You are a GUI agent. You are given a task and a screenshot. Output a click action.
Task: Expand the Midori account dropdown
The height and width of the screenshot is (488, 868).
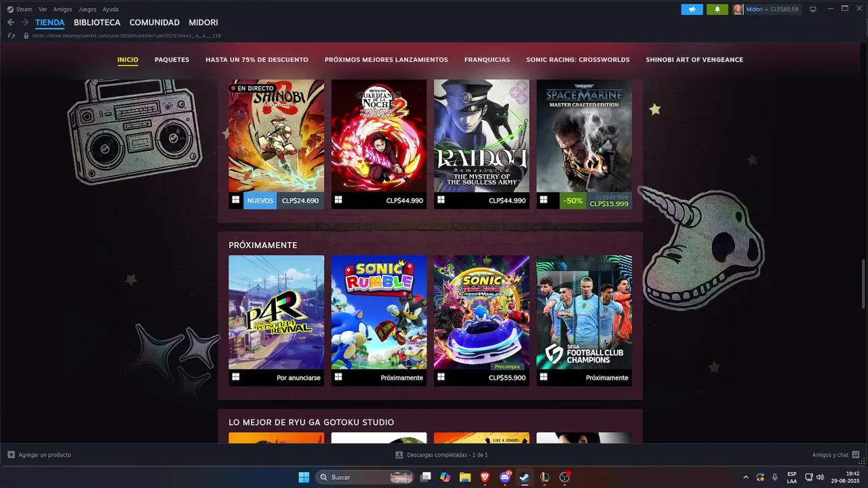[767, 9]
